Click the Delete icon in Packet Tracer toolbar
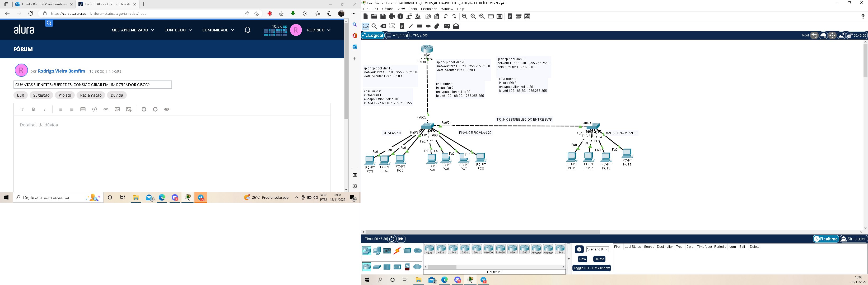 click(383, 26)
